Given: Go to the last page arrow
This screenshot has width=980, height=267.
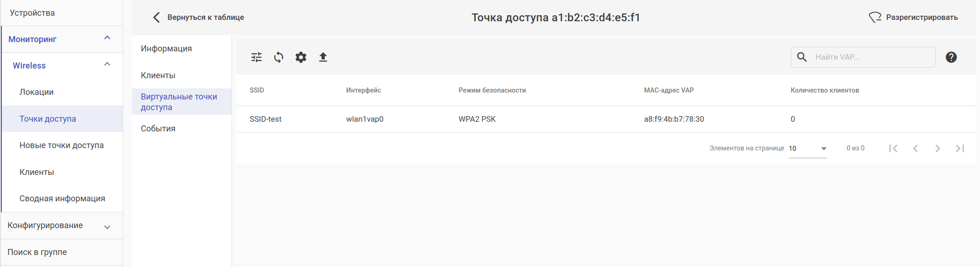Looking at the screenshot, I should [x=960, y=149].
